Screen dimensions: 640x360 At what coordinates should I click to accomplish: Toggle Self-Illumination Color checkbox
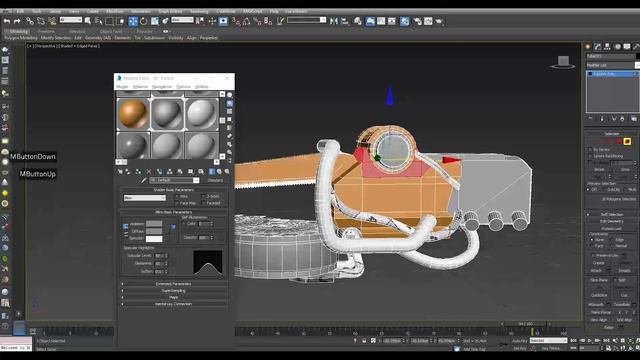click(x=184, y=224)
